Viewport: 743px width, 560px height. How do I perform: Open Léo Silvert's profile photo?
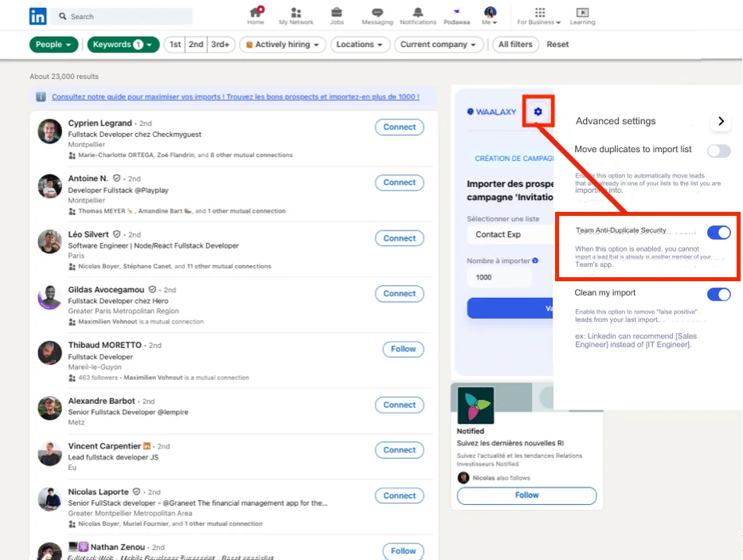(49, 241)
